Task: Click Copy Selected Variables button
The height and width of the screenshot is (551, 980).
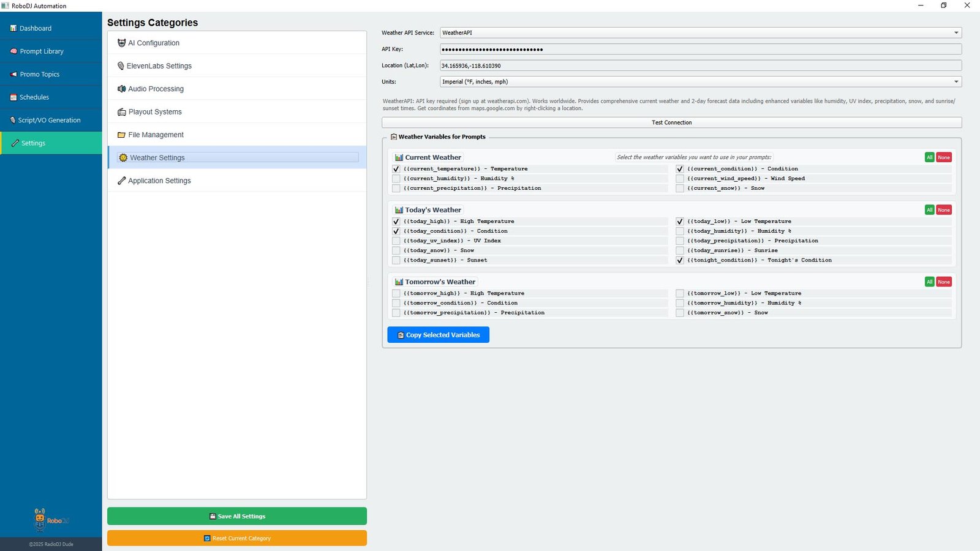Action: pos(438,335)
